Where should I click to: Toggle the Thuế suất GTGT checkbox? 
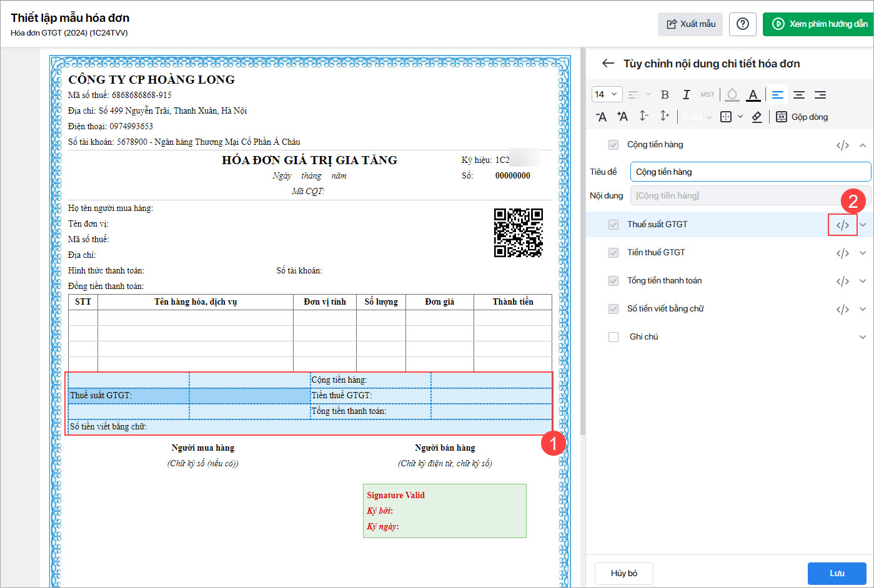[613, 225]
